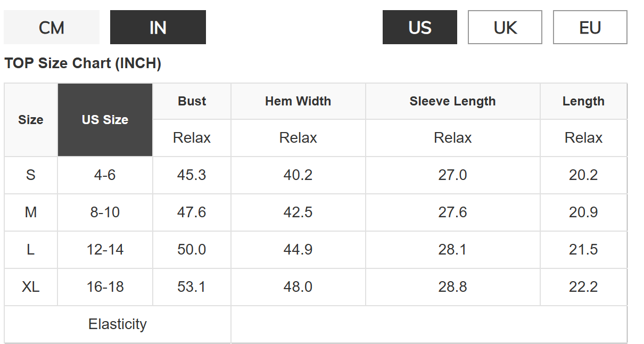Click the US Size column header
This screenshot has height=344, width=644.
click(x=105, y=120)
